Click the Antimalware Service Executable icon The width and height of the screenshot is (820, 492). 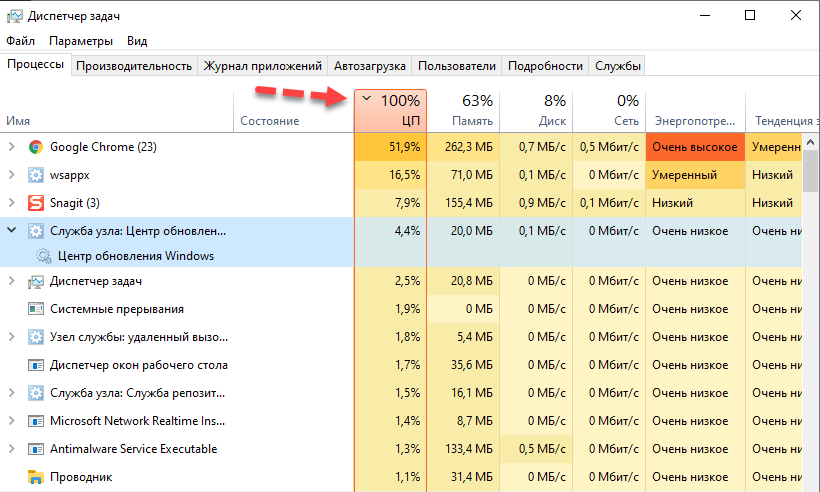tap(36, 449)
